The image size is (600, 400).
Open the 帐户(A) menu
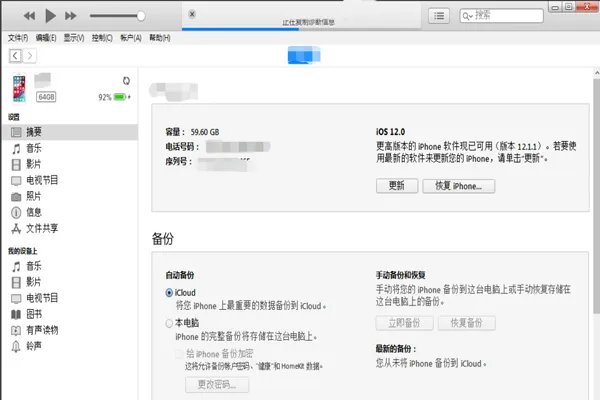(131, 38)
